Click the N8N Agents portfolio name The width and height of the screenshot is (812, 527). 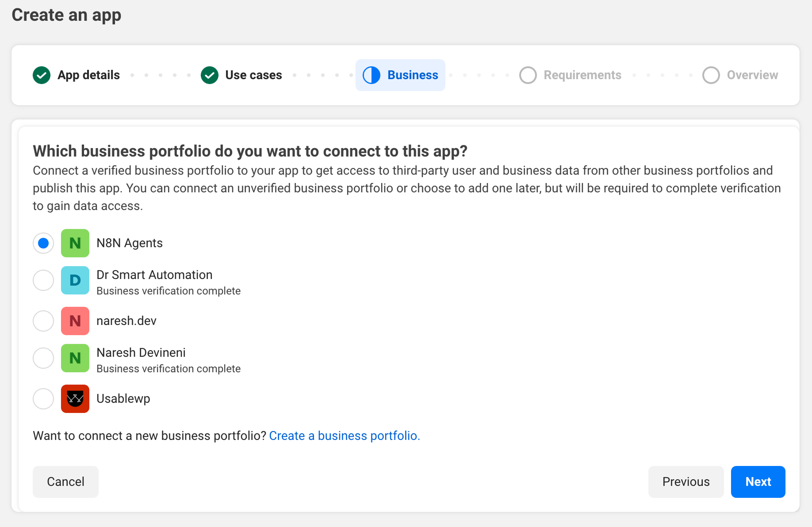pos(130,243)
